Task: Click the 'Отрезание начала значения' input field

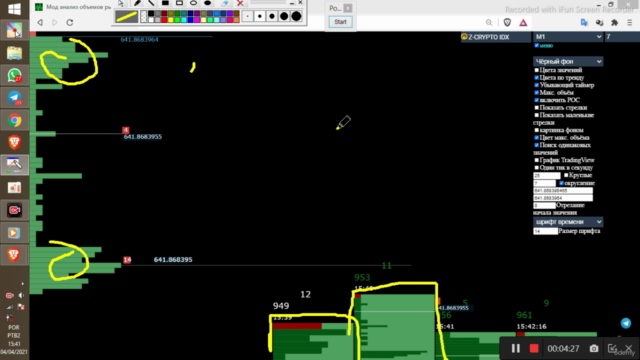Action: [544, 205]
